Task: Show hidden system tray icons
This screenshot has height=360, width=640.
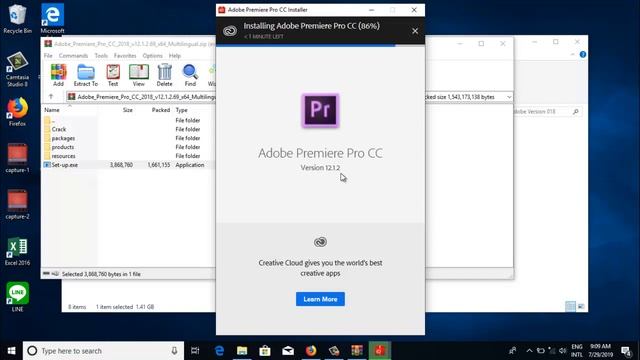Action: [x=529, y=351]
